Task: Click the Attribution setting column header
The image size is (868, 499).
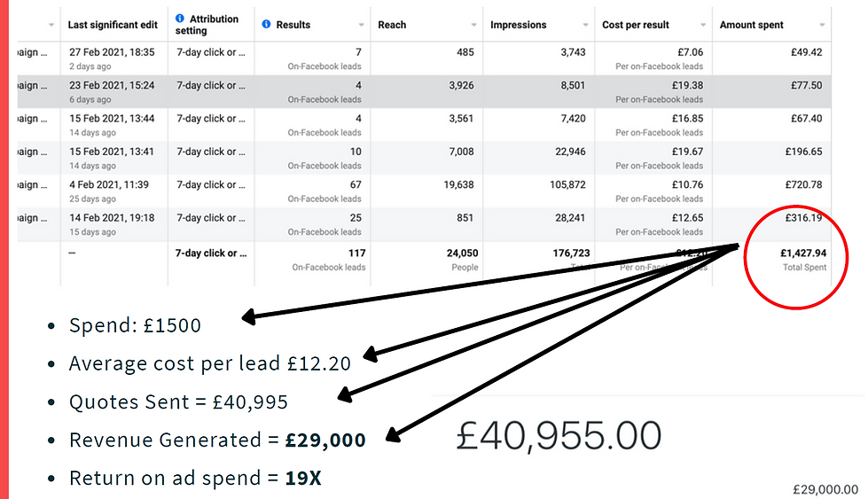Action: point(207,25)
